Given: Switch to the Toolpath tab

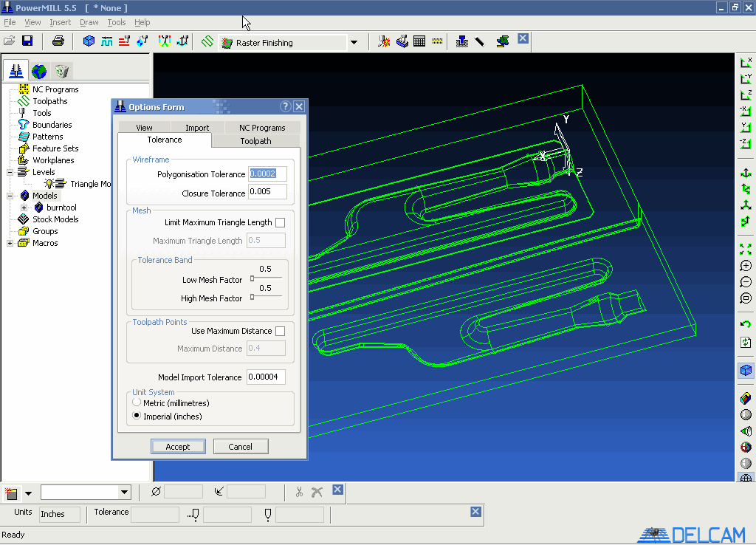Looking at the screenshot, I should [x=255, y=140].
